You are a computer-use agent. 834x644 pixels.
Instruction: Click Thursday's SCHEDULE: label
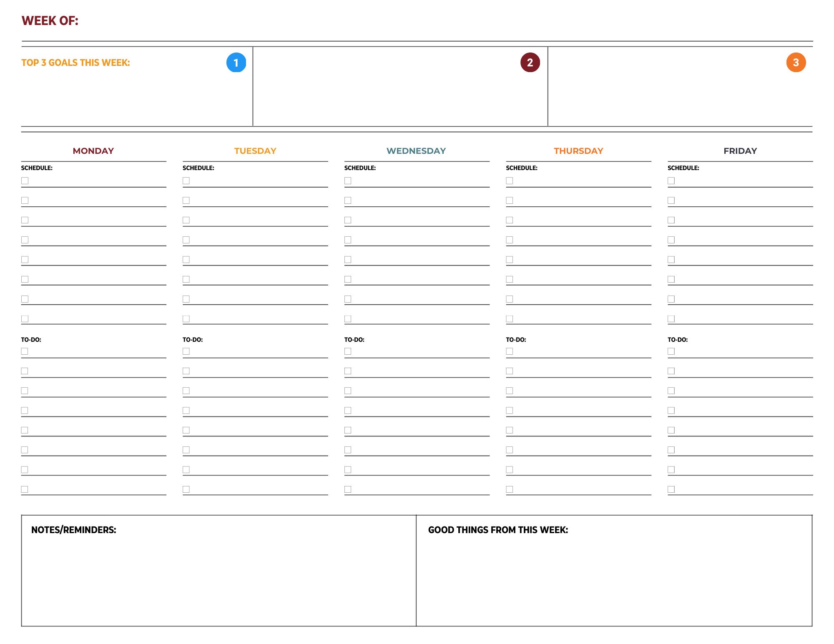(521, 168)
